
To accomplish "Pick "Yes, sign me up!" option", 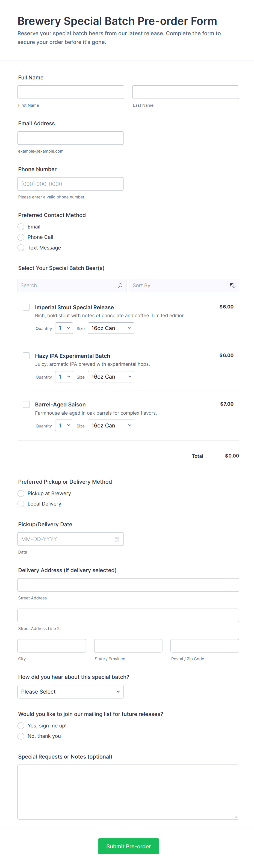I will [21, 726].
